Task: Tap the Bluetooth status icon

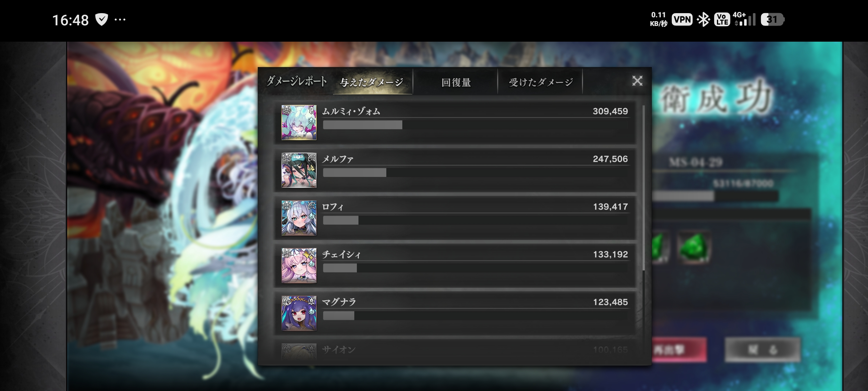Action: coord(703,19)
